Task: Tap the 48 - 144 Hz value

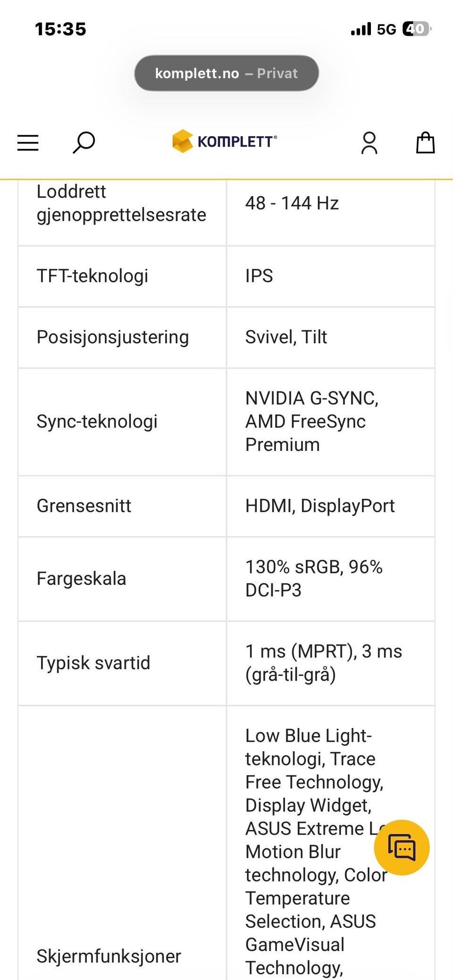Action: (x=292, y=203)
